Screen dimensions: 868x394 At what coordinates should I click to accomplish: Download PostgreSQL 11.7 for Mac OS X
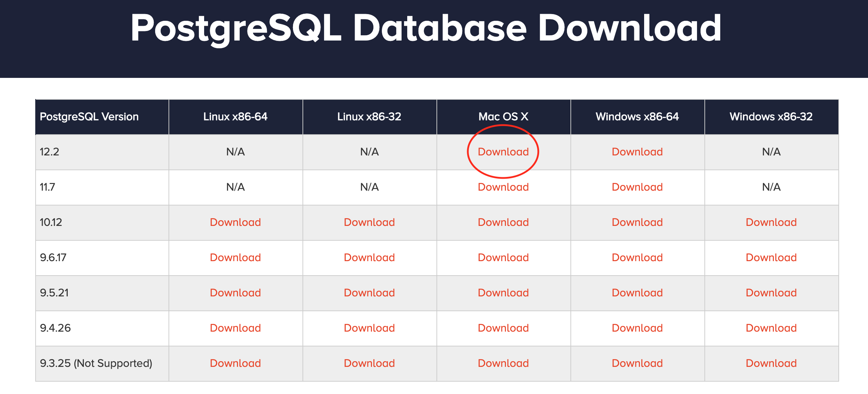tap(503, 187)
